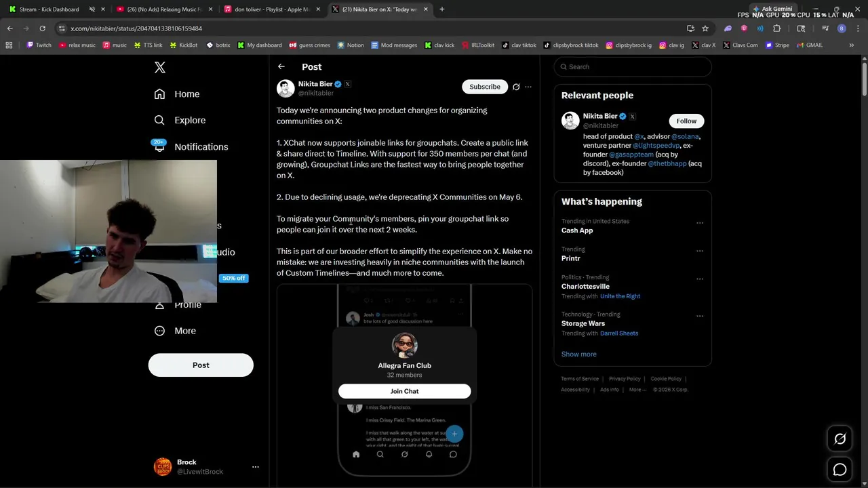
Task: Open the Terms of Service footer link
Action: [580, 379]
